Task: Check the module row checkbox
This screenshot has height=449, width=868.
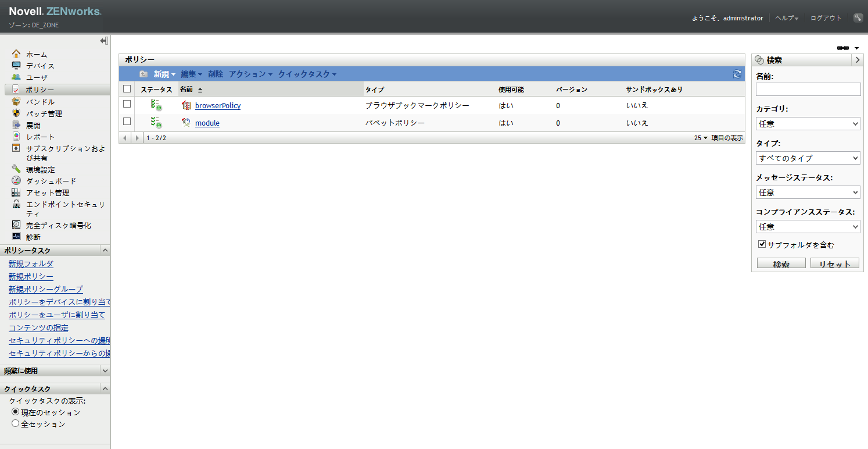Action: (x=127, y=122)
